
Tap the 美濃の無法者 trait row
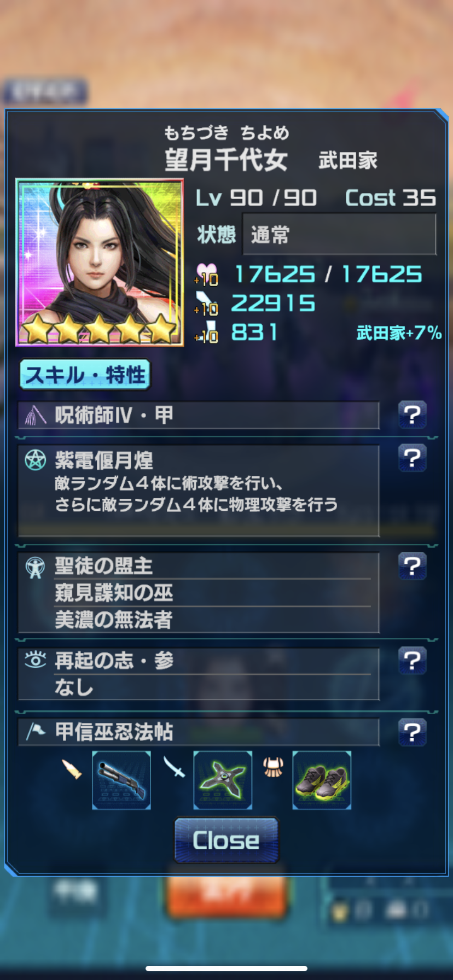pyautogui.click(x=212, y=620)
